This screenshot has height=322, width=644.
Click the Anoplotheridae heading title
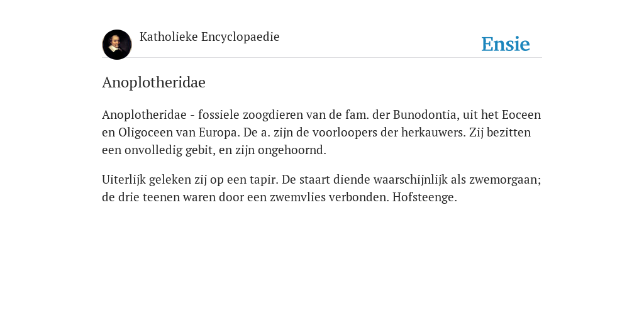[x=153, y=82]
